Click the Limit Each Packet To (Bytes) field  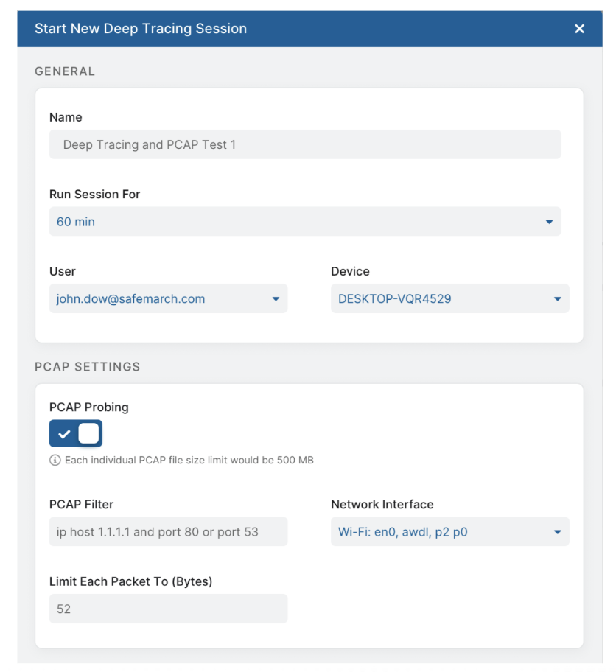[x=168, y=609]
